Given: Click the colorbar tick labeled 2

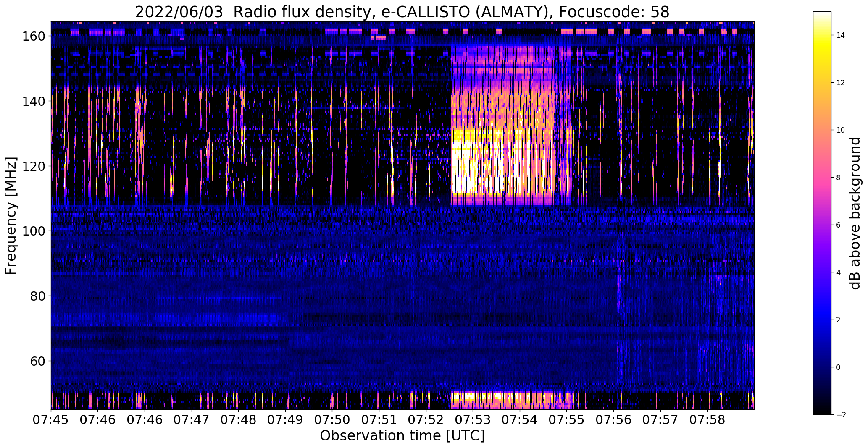Looking at the screenshot, I should [839, 320].
